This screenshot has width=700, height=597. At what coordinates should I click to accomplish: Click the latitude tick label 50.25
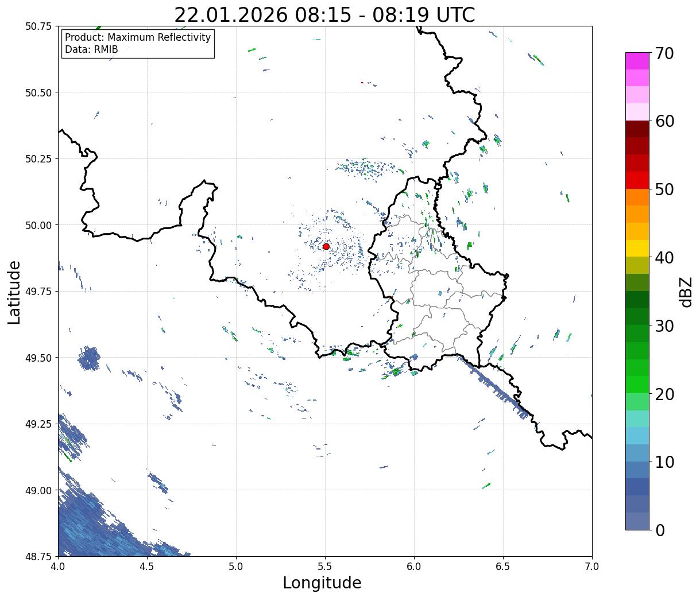coord(38,159)
